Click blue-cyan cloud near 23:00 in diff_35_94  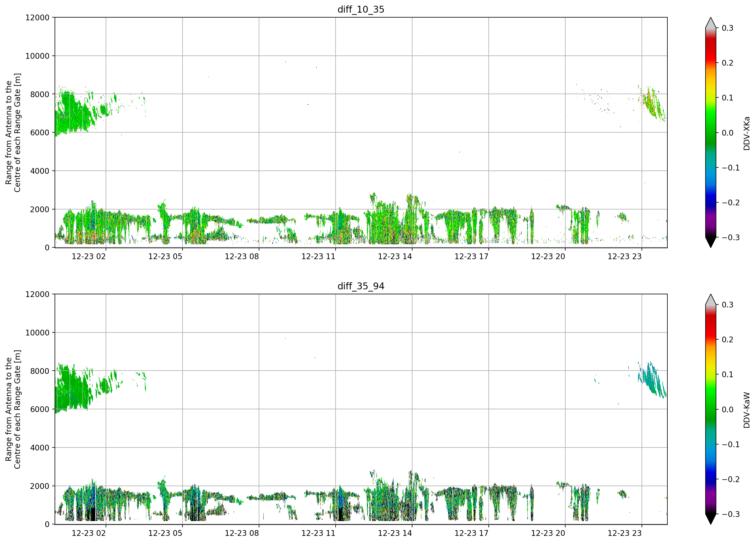[653, 380]
